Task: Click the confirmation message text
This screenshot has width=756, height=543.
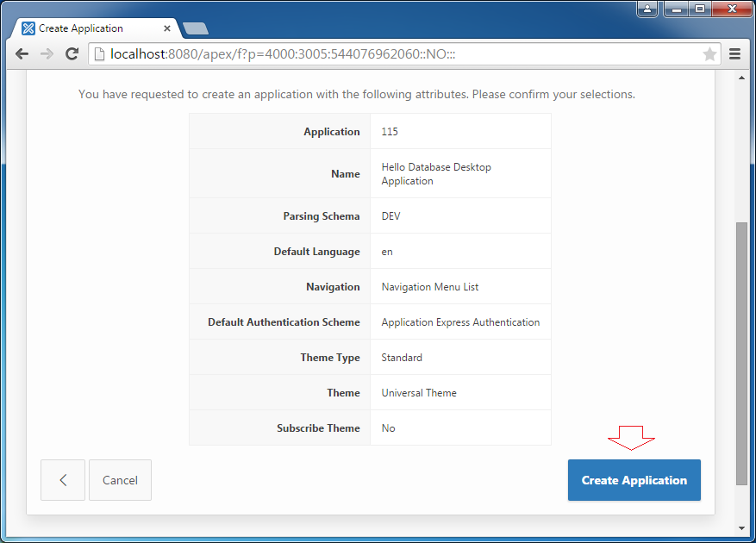Action: (x=357, y=94)
